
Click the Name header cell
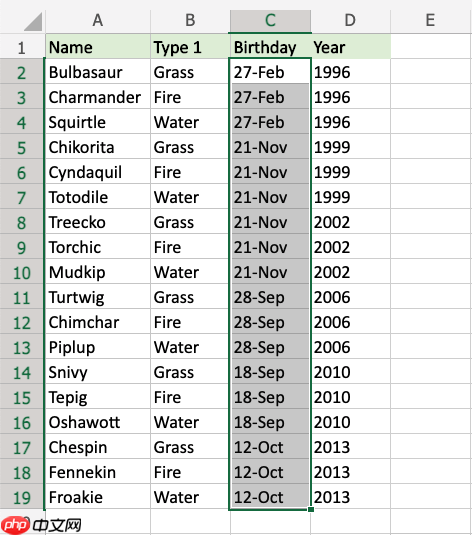click(x=98, y=47)
